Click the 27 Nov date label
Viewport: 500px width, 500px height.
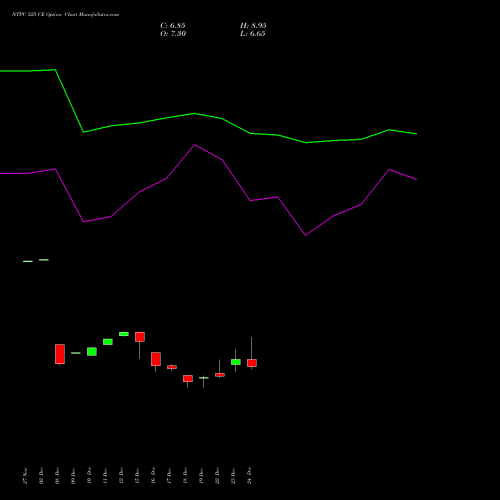[25, 476]
